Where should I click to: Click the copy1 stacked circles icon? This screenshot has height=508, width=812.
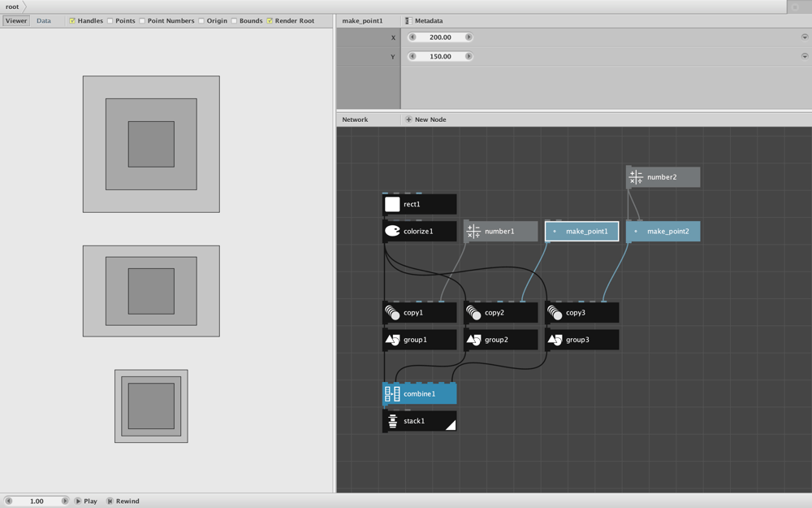(x=392, y=313)
